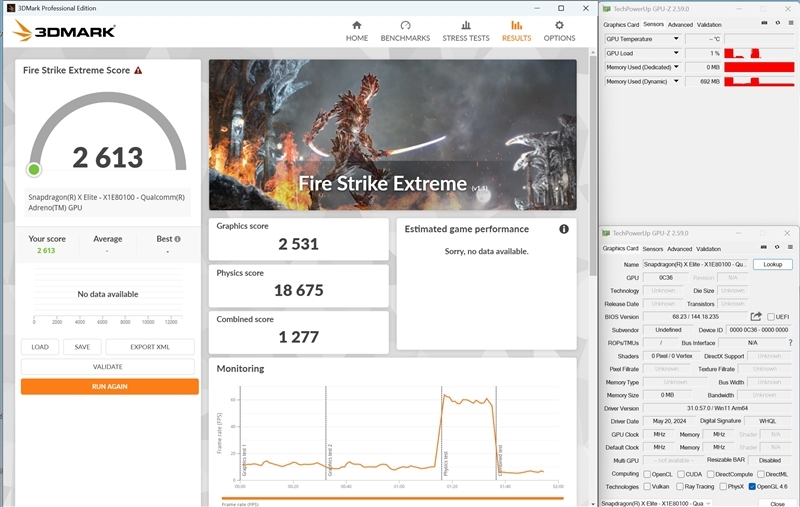This screenshot has height=507, width=800.
Task: Click the warning icon beside Fire Strike Extreme Score
Action: pos(138,71)
